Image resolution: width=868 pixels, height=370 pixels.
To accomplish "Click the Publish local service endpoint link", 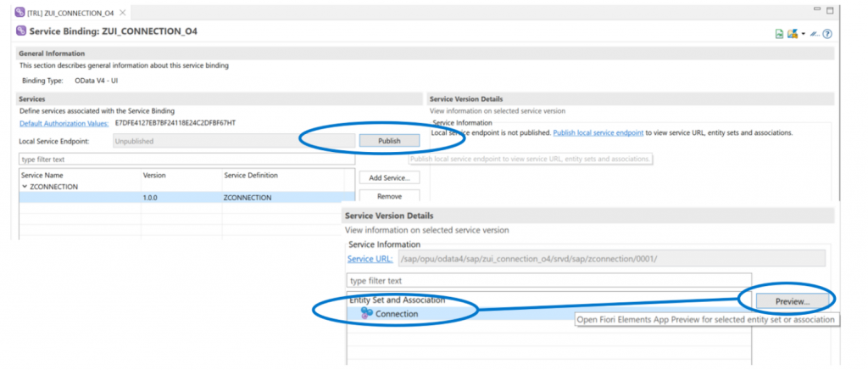I will pyautogui.click(x=598, y=133).
